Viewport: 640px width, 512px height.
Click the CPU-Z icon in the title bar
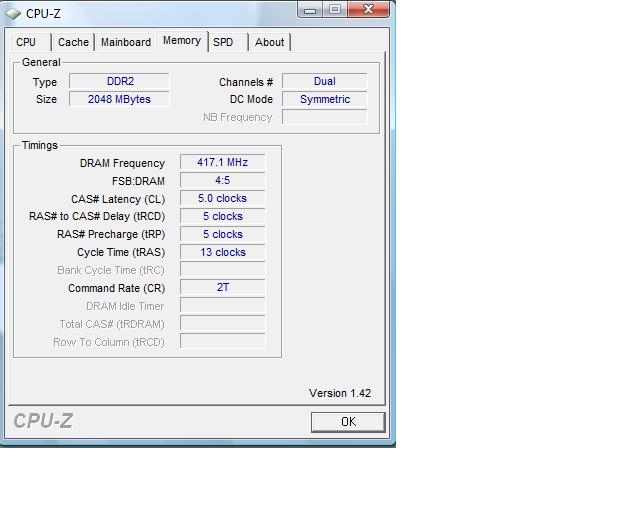click(13, 14)
